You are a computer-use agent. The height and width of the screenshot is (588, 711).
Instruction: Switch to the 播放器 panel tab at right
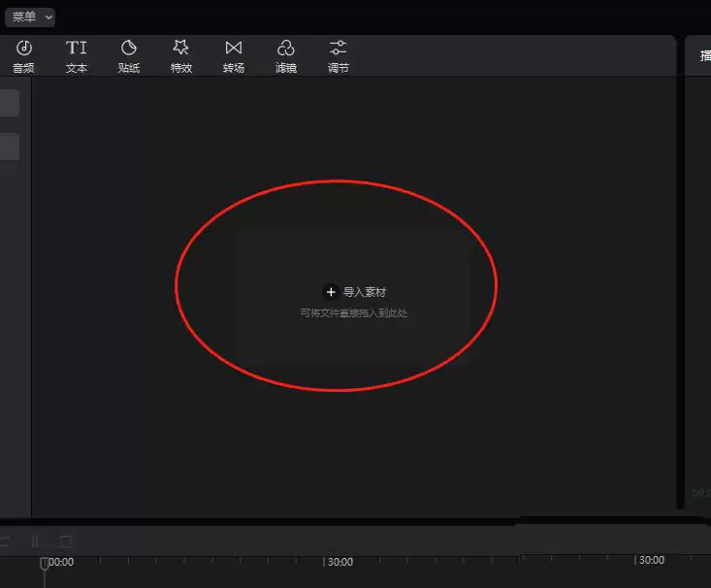(702, 56)
